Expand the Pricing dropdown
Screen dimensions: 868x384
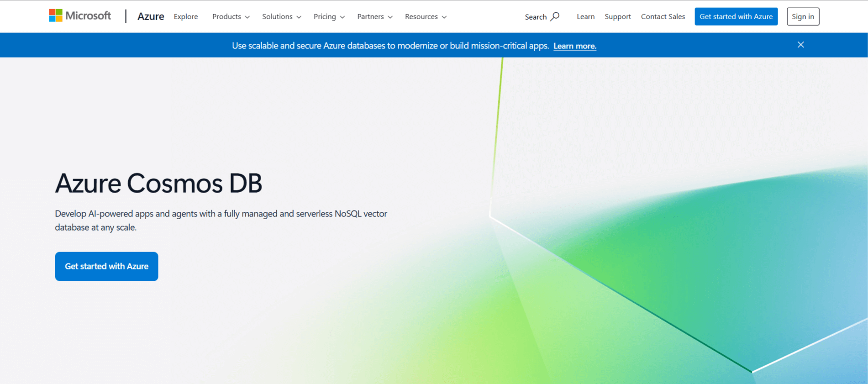pos(329,16)
